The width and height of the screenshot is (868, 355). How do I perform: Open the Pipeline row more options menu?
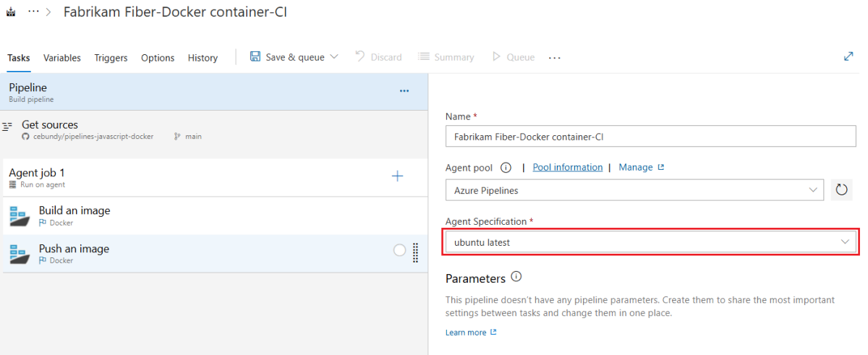tap(404, 91)
